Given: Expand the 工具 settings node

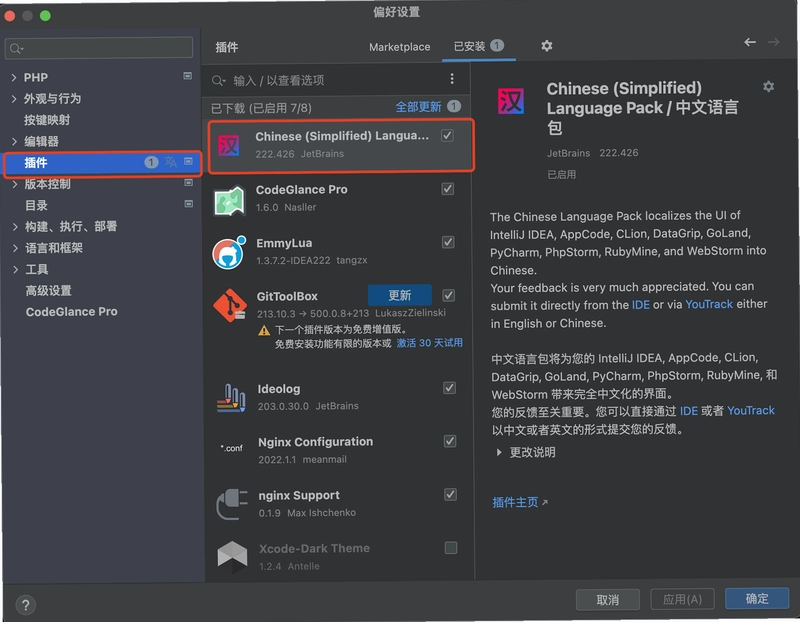Looking at the screenshot, I should click(x=16, y=269).
